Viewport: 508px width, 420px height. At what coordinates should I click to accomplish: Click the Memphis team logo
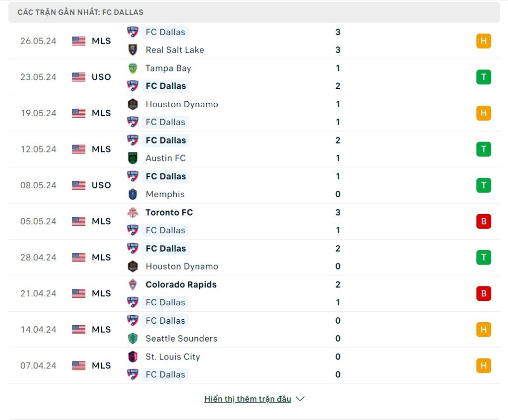tap(132, 194)
